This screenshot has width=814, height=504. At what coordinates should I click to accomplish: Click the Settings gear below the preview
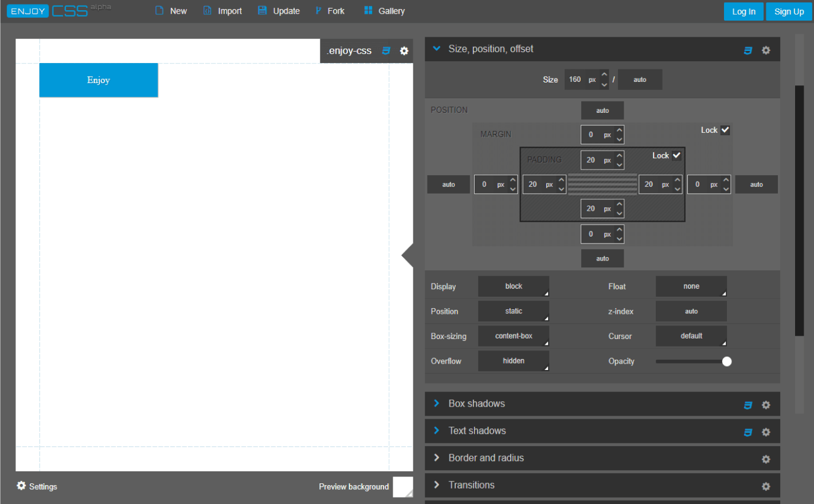point(22,486)
